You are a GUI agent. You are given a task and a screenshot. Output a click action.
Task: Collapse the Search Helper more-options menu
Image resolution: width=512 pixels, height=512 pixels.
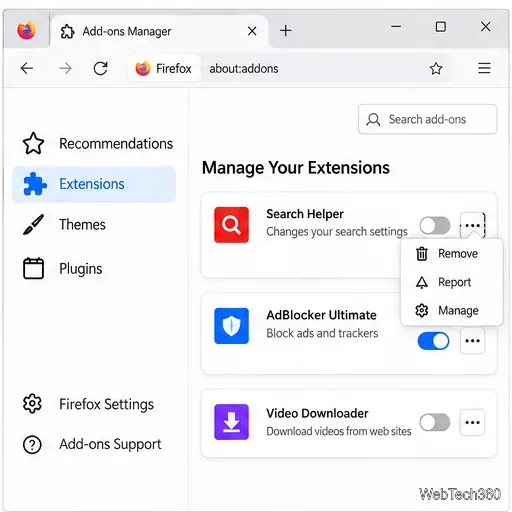472,225
